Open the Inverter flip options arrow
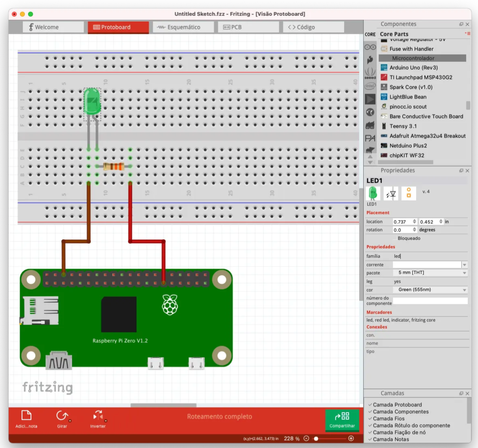Screen dimensions: 478x448 106,421
